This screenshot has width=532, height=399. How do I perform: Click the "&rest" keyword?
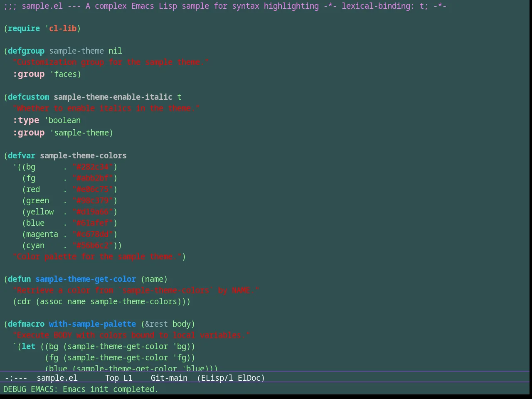pos(156,324)
